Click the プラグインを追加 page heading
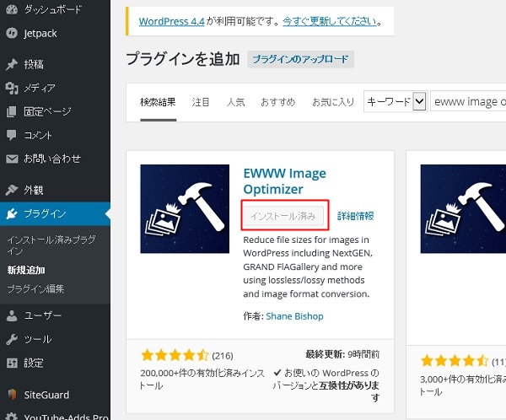 (183, 59)
